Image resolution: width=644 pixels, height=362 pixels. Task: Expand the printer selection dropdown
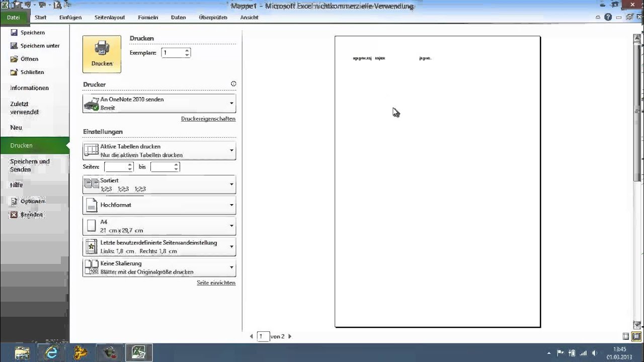[231, 103]
